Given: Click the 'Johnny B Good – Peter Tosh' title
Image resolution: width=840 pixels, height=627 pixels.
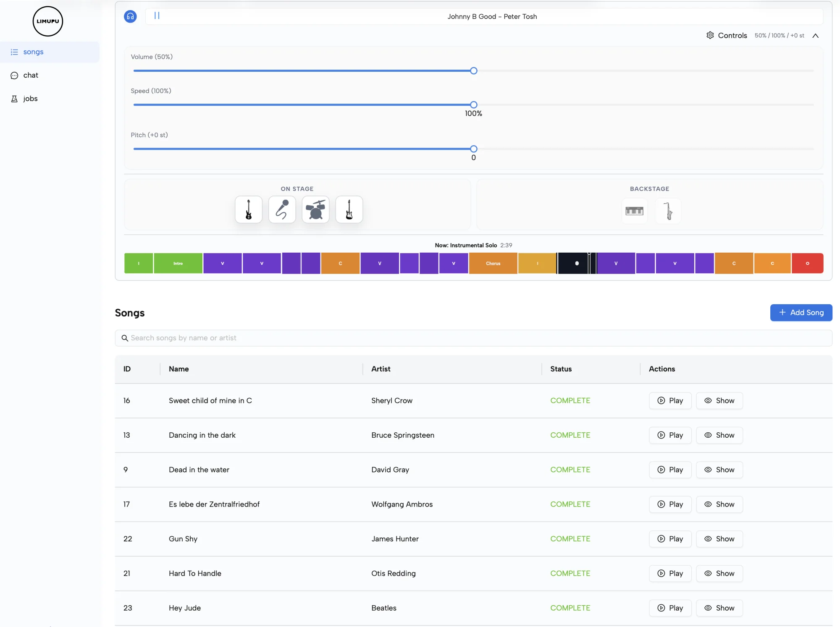Looking at the screenshot, I should coord(492,17).
